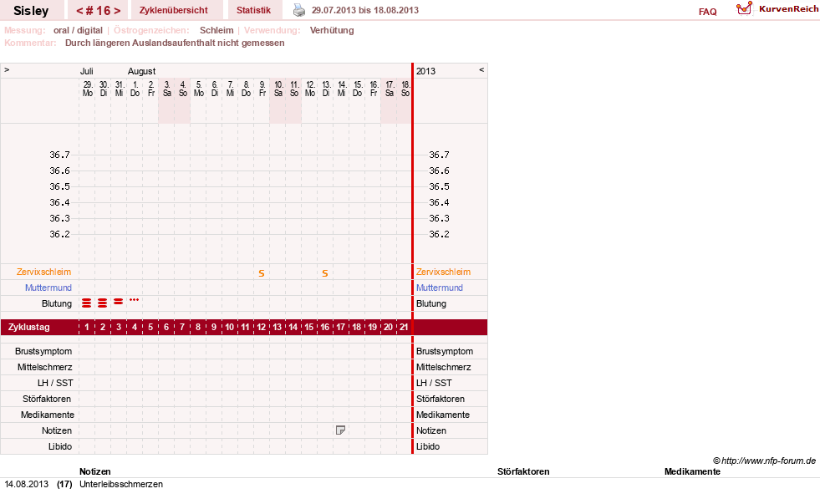Click the left Zervixschleim row label
Viewport: 820px width, 504px height.
click(44, 272)
